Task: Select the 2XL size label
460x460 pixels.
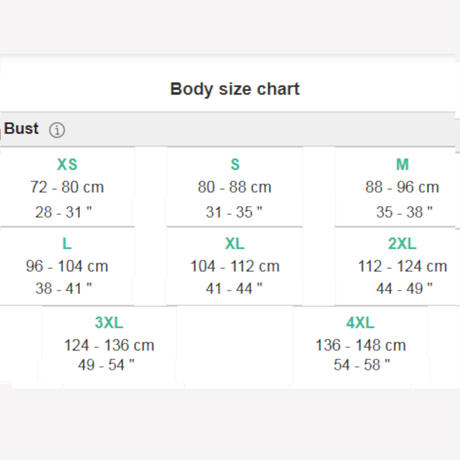Action: [402, 244]
